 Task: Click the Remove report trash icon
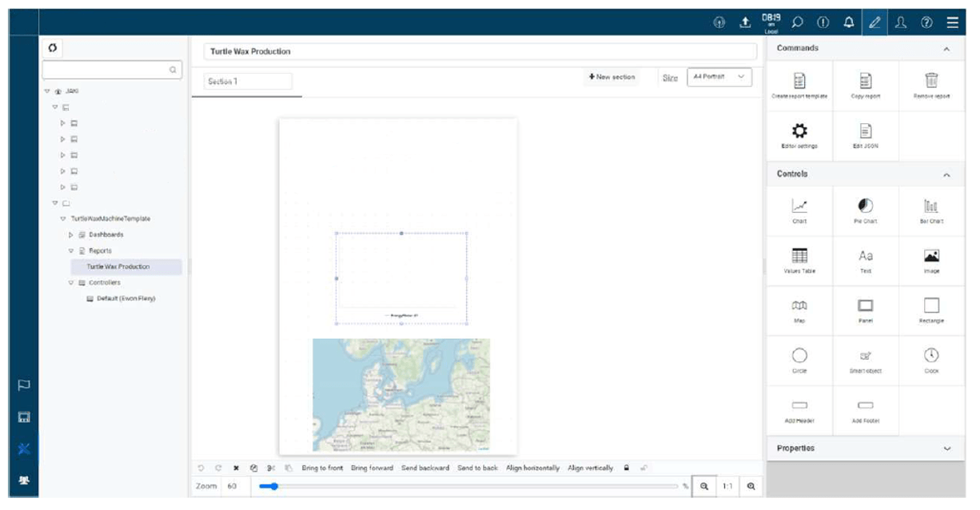931,81
